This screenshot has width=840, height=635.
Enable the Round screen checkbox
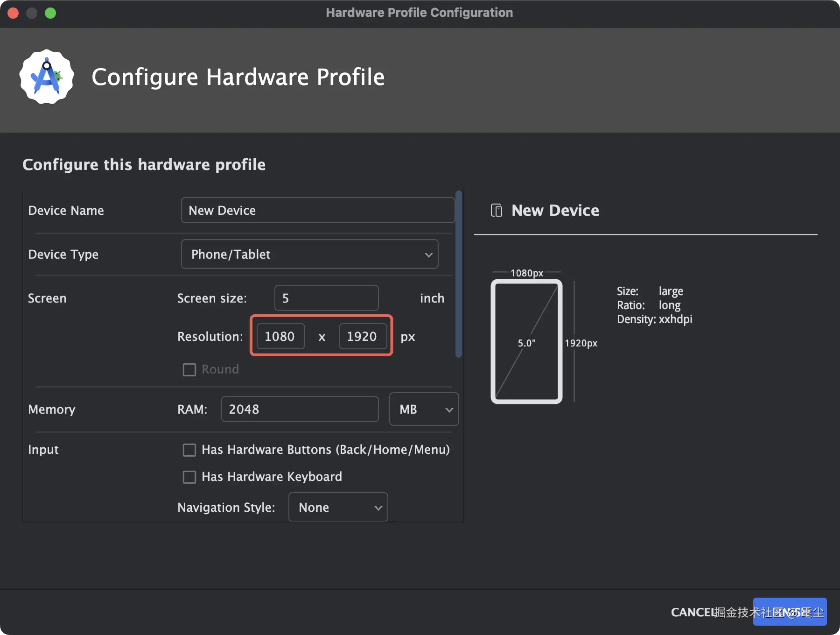189,370
